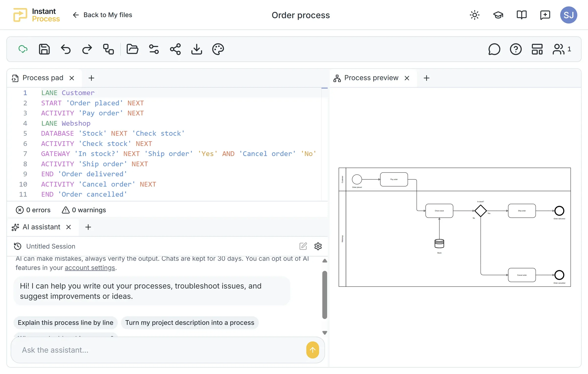Open the account settings link
This screenshot has width=588, height=374.
click(x=90, y=268)
